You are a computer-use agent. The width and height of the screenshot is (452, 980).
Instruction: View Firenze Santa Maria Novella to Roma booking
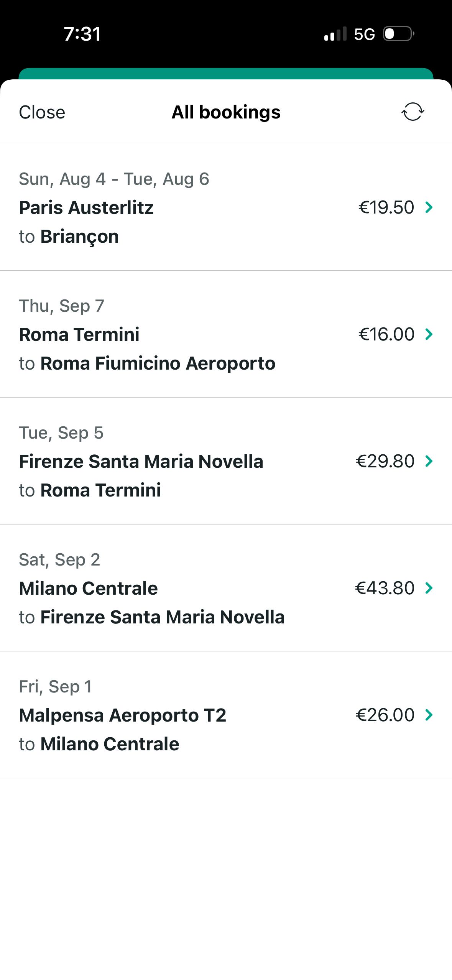point(226,461)
